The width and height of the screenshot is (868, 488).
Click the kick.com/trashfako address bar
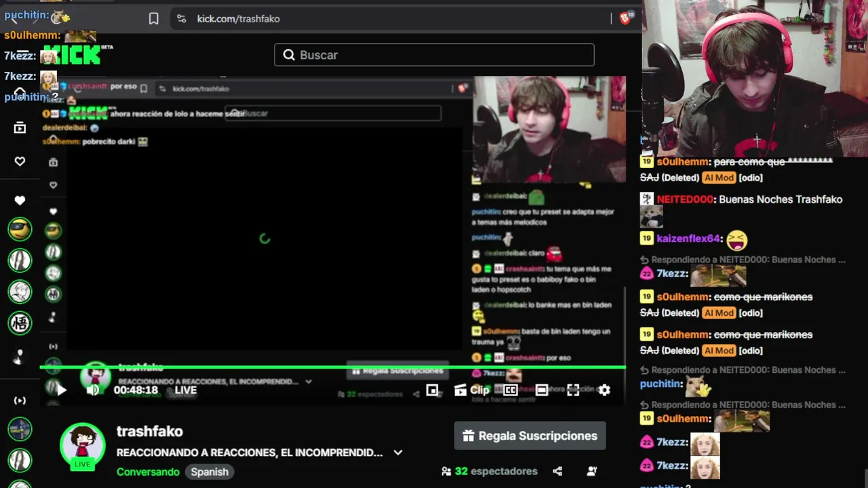tap(238, 19)
